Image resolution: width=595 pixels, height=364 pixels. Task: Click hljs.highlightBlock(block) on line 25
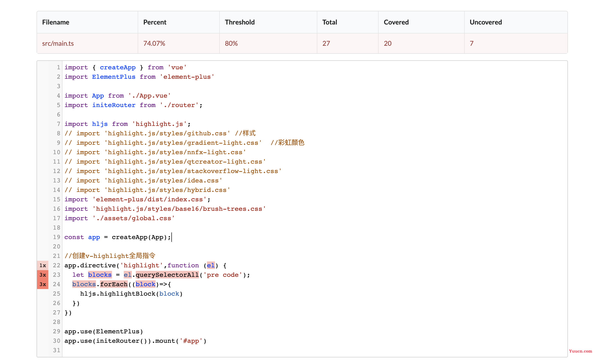click(x=131, y=294)
